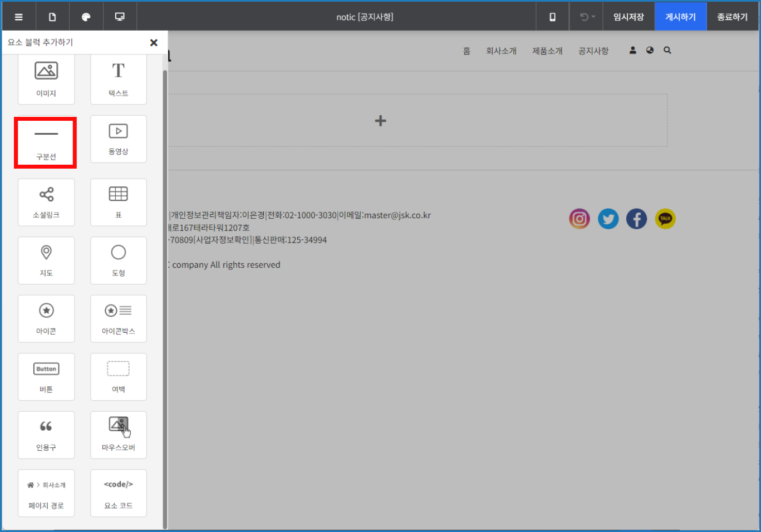Click the plus to add a section
Screen dimensions: 761x532
pyautogui.click(x=380, y=121)
